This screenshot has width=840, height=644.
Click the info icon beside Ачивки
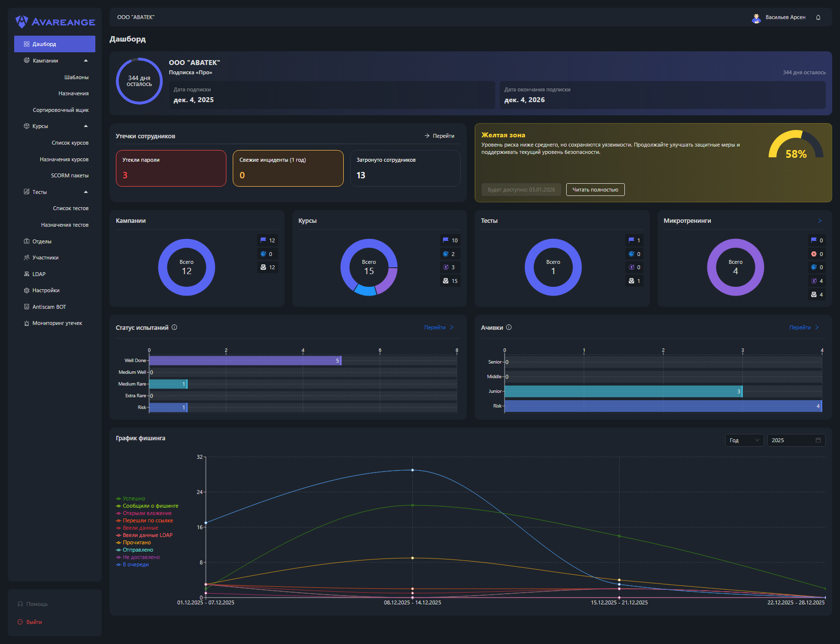[508, 327]
